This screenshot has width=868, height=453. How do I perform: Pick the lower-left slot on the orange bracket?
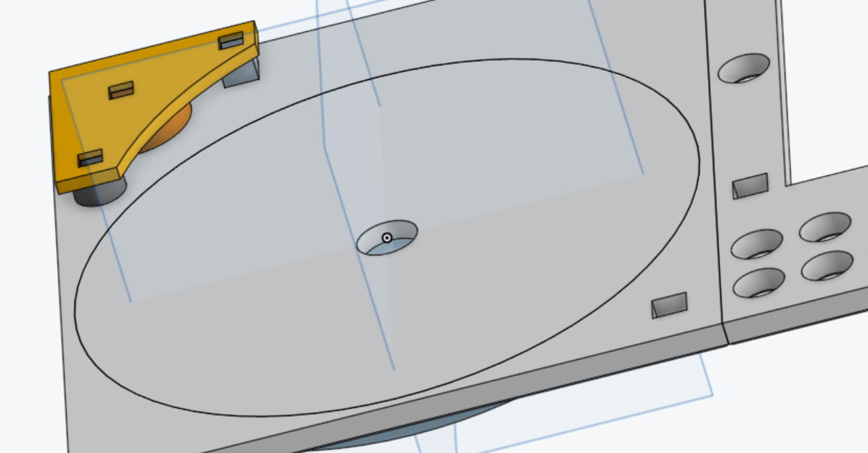tap(90, 158)
